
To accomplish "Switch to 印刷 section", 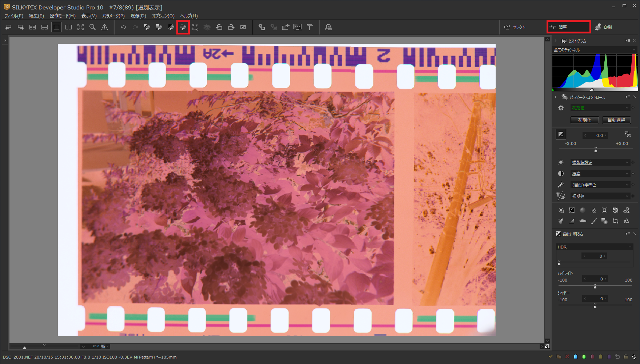I will click(x=604, y=27).
